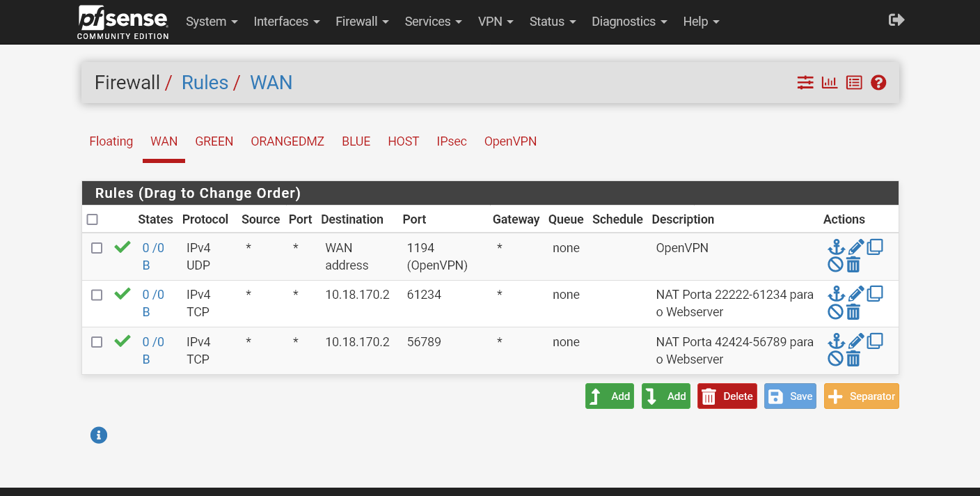Open the help icon in the breadcrumb bar
The image size is (980, 496).
pos(878,82)
